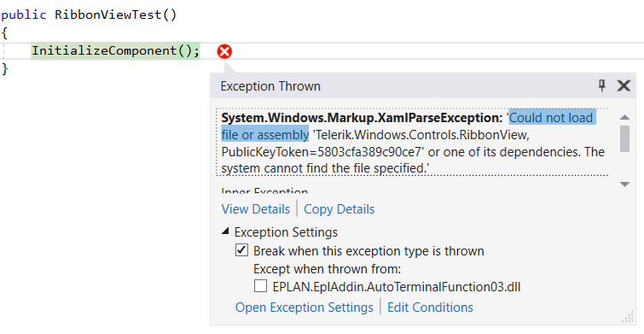Click the exception message scrollbar thumb
The image size is (644, 334).
click(624, 138)
